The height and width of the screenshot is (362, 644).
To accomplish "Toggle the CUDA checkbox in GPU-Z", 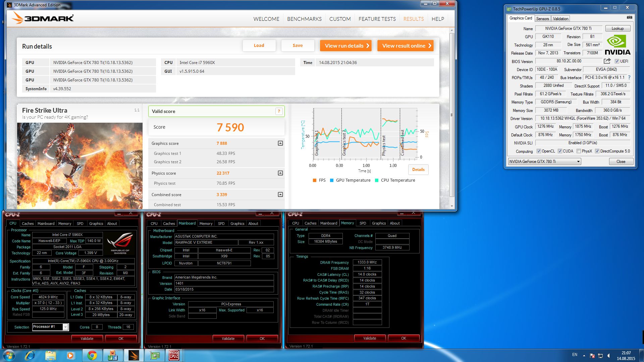I will [x=560, y=151].
